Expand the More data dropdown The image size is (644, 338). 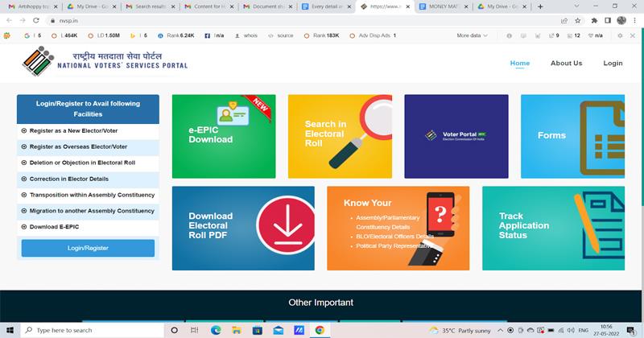pyautogui.click(x=473, y=35)
